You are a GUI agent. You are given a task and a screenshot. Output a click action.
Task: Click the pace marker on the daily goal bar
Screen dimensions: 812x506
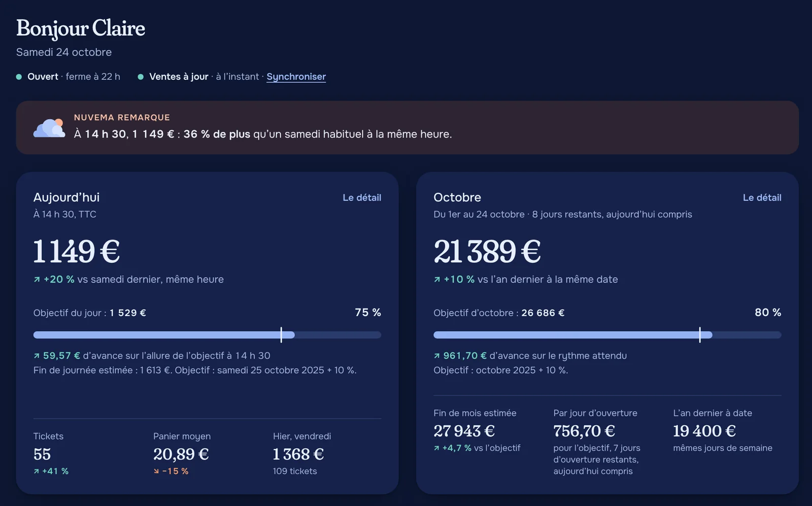pyautogui.click(x=281, y=335)
